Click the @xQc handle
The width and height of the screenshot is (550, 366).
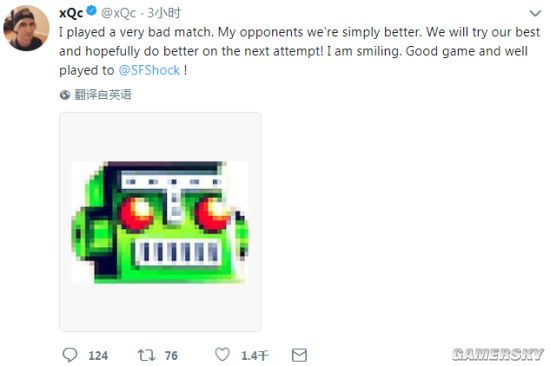coord(119,13)
